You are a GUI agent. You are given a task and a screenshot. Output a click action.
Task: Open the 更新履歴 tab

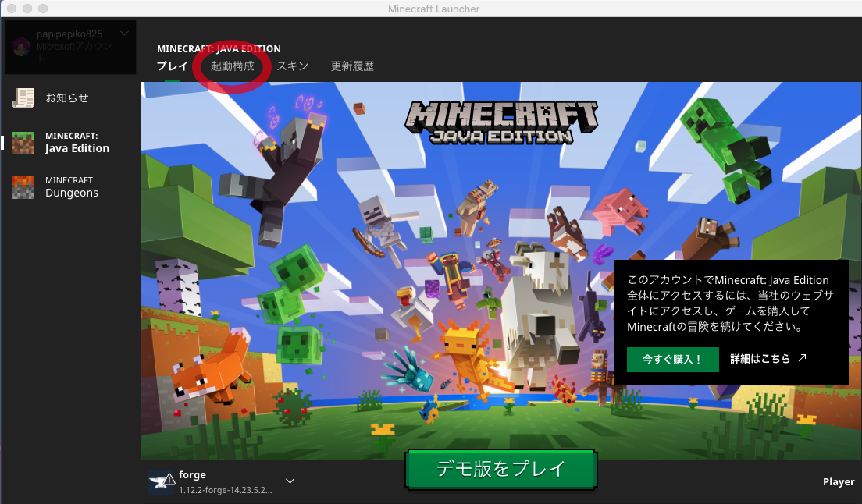point(352,66)
